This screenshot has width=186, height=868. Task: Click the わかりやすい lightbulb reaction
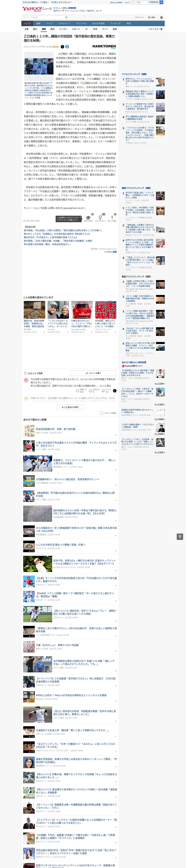[x=100, y=219]
